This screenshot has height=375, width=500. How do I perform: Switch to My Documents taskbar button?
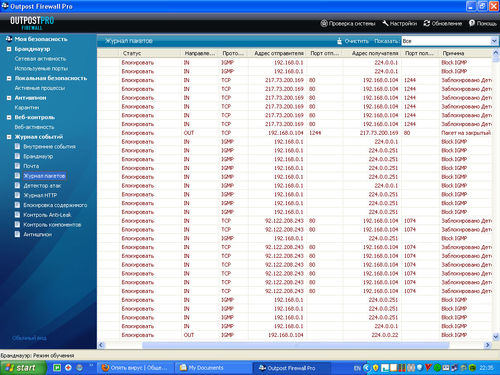coord(213,368)
